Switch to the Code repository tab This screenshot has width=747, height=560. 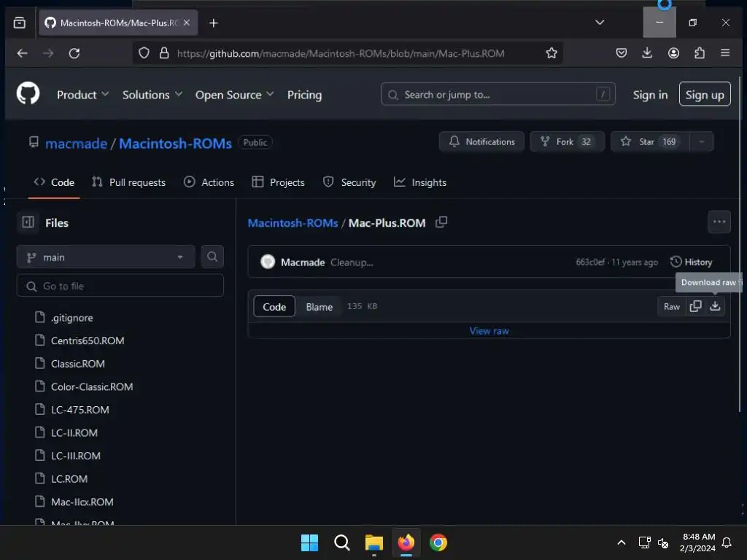54,182
